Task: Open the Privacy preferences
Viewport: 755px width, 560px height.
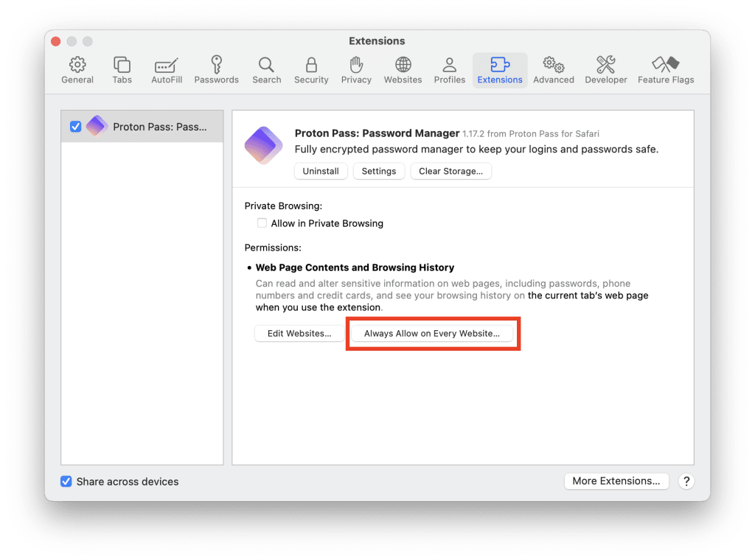Action: coord(356,70)
